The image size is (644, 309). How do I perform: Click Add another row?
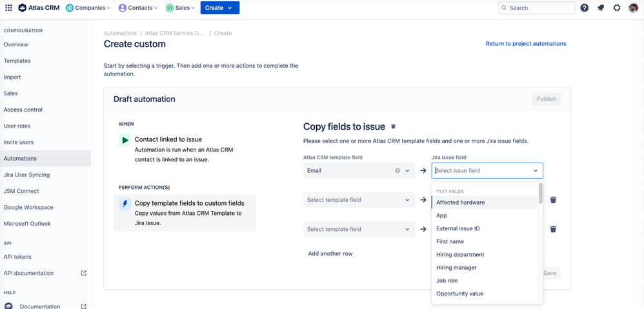[x=330, y=254]
